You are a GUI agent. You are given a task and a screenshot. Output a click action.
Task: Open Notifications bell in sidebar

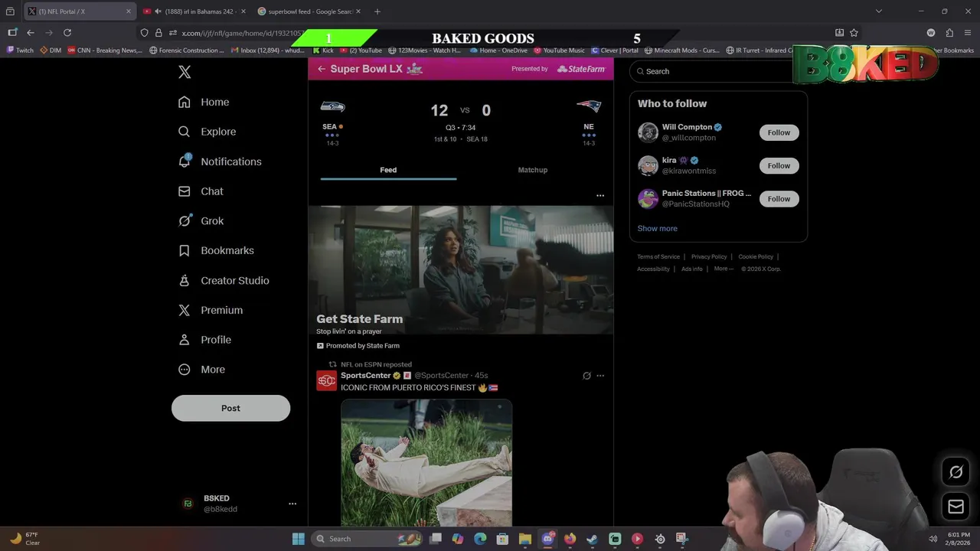click(x=220, y=161)
